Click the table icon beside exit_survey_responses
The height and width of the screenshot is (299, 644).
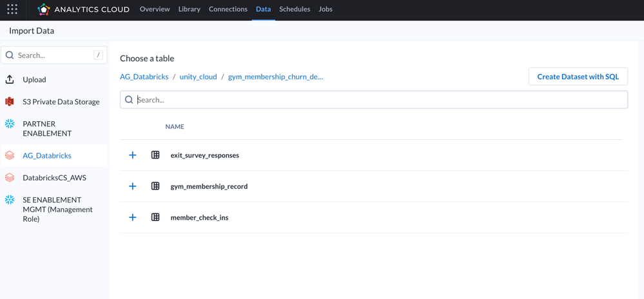(155, 155)
